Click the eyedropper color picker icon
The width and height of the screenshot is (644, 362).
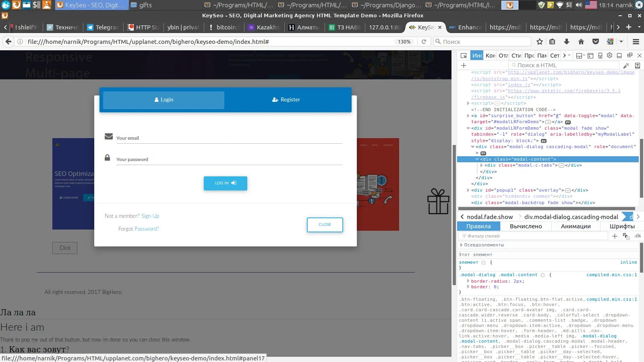[x=626, y=65]
